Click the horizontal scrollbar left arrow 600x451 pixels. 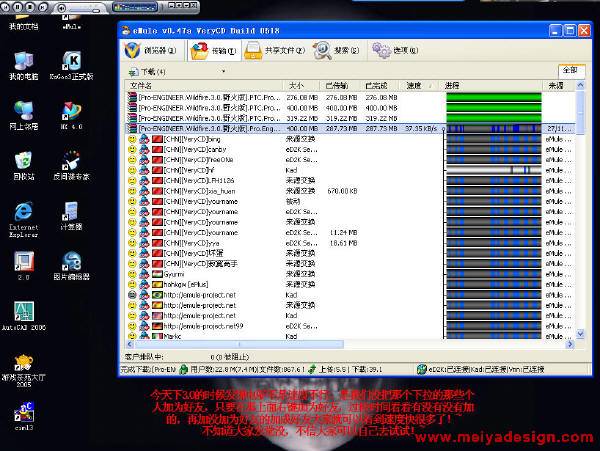pyautogui.click(x=130, y=344)
